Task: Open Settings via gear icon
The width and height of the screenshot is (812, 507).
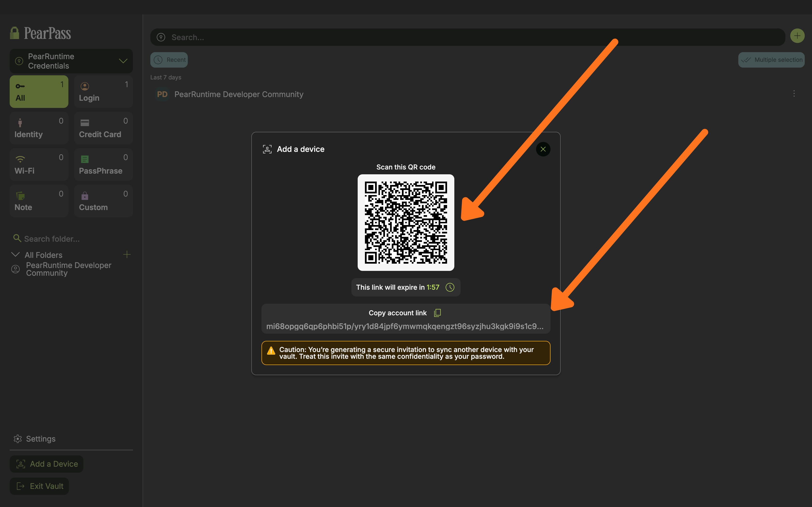Action: 17,439
